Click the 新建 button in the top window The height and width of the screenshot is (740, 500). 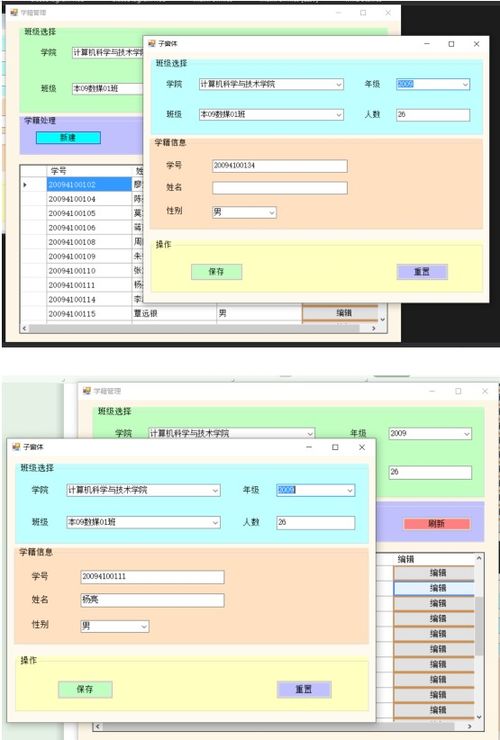coord(68,138)
